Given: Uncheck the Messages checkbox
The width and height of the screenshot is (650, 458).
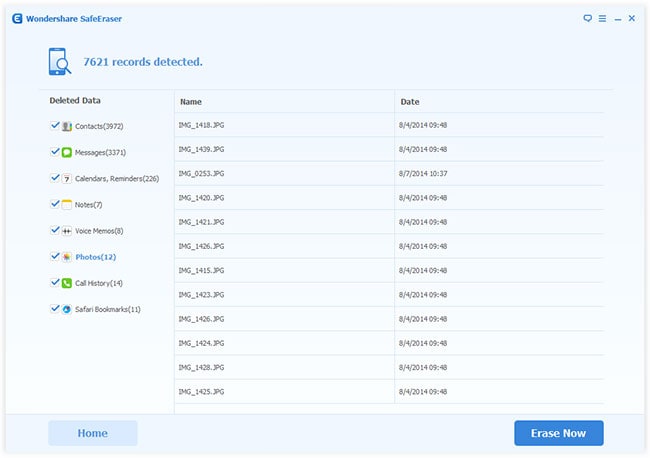Looking at the screenshot, I should point(54,152).
